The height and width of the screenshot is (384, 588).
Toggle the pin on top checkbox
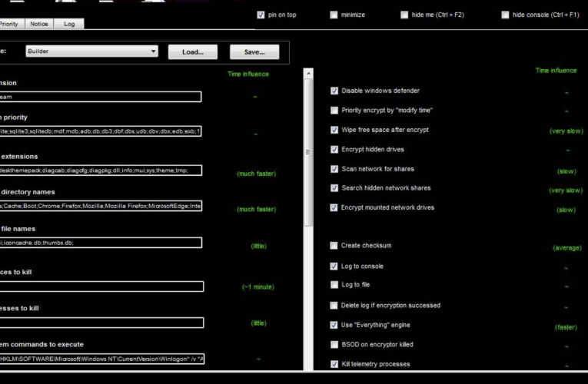pos(261,15)
